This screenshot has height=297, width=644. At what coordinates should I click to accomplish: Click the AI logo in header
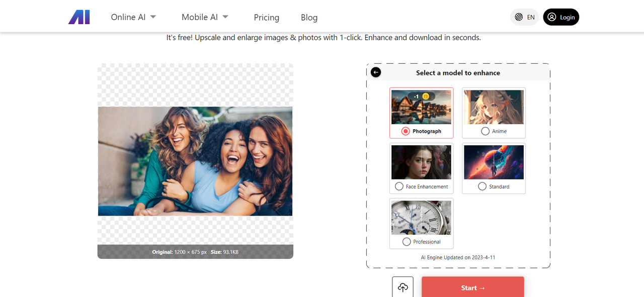(79, 17)
